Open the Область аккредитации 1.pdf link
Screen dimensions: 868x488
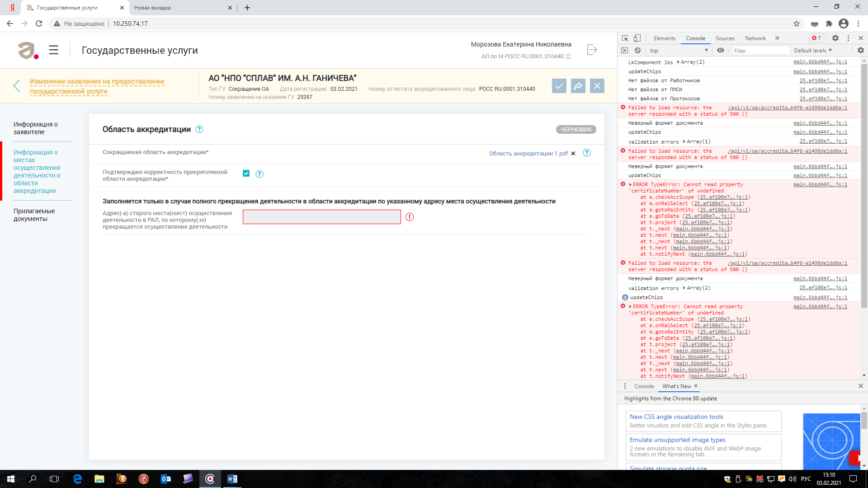(x=528, y=154)
